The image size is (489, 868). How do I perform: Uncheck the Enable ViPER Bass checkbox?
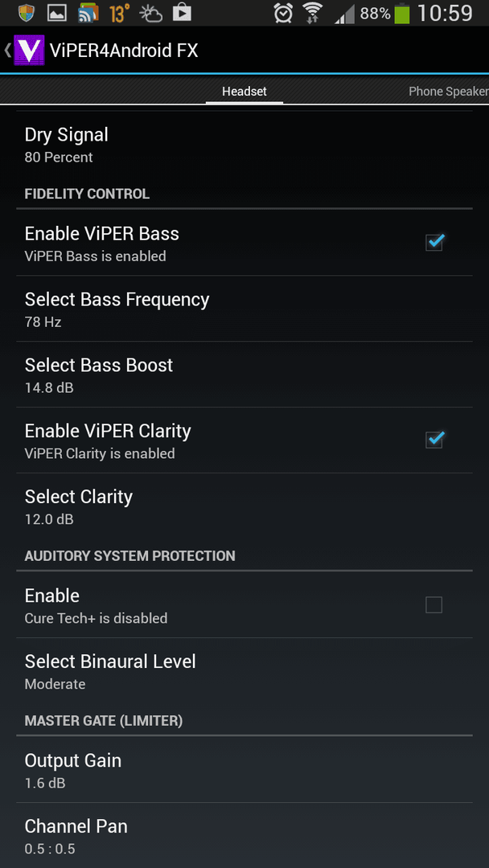tap(434, 243)
